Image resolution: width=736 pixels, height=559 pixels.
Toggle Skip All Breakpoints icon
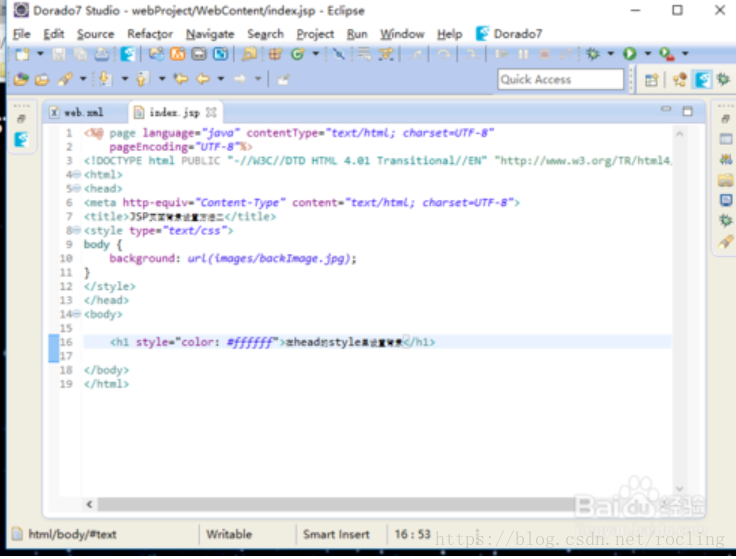click(338, 54)
